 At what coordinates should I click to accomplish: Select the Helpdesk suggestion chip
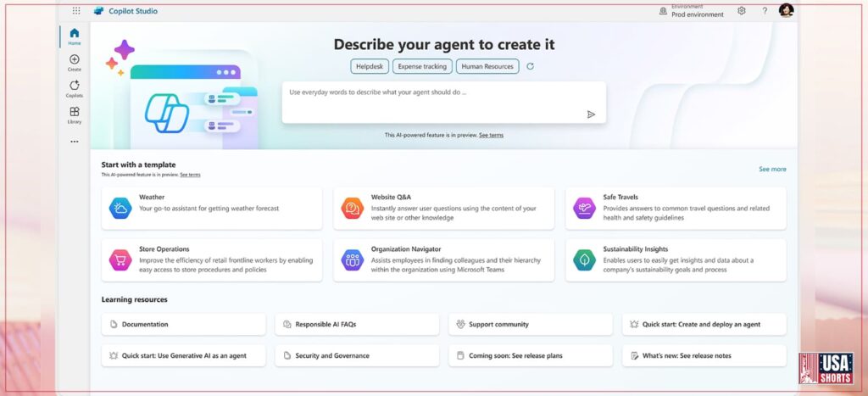[370, 66]
